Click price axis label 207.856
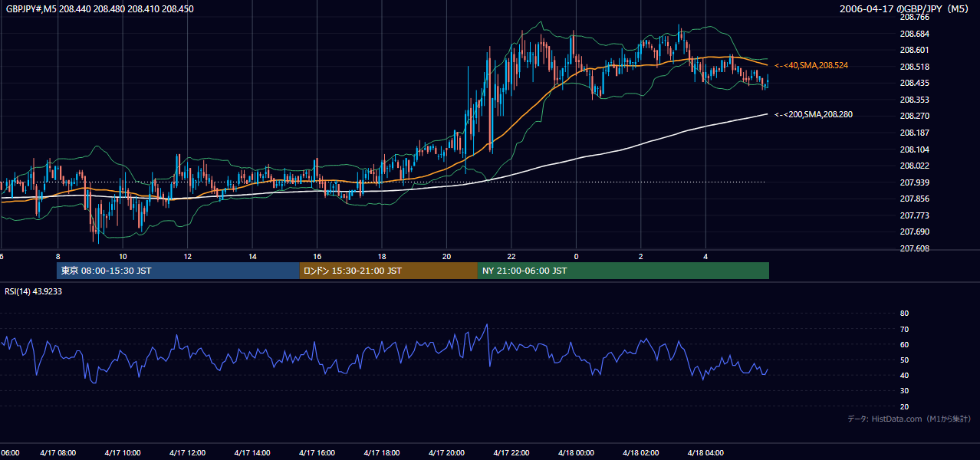Viewport: 980px width, 460px height. [914, 199]
